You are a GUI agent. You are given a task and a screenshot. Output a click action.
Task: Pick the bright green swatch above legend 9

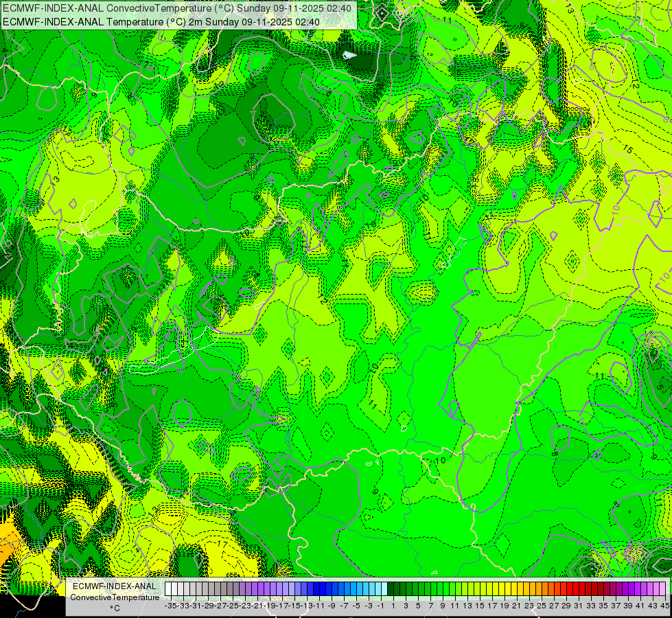441,589
